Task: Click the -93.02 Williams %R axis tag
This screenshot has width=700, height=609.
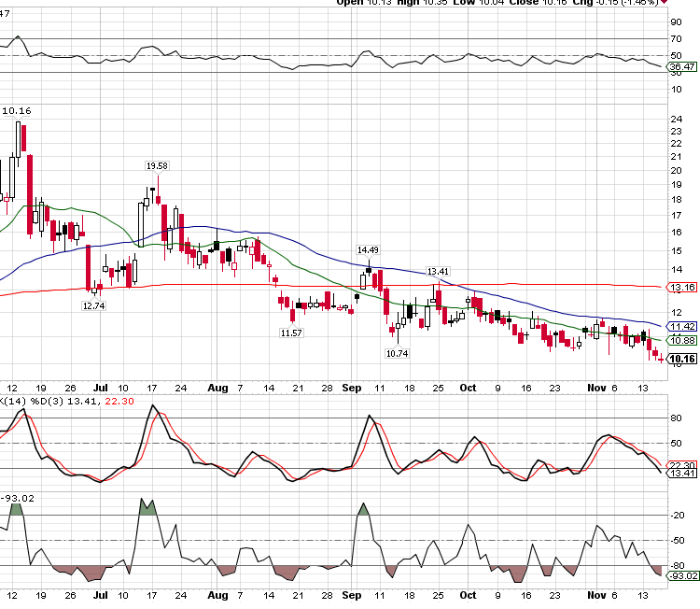Action: [682, 576]
